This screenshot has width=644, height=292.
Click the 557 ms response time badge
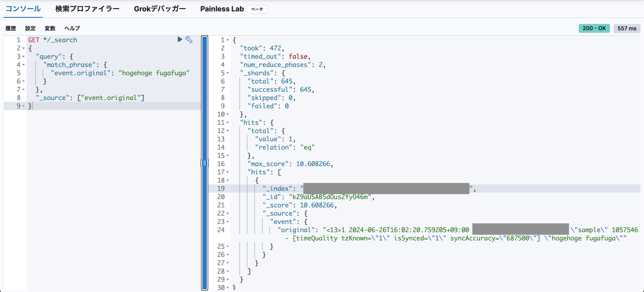pos(627,28)
